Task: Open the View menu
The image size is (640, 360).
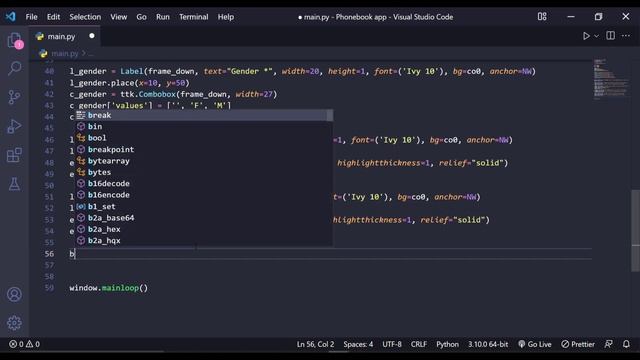Action: pyautogui.click(x=118, y=17)
